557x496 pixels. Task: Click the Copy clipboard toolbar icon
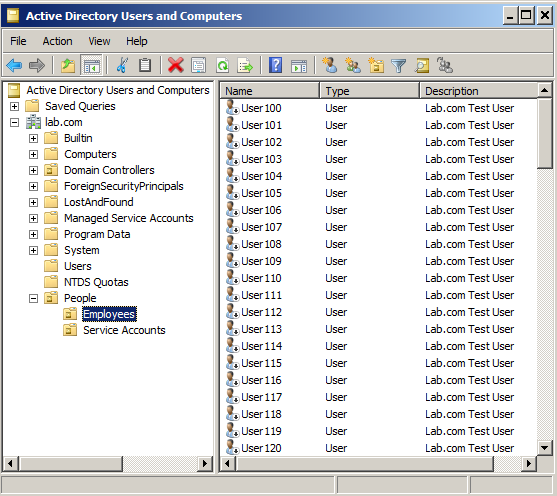point(145,65)
